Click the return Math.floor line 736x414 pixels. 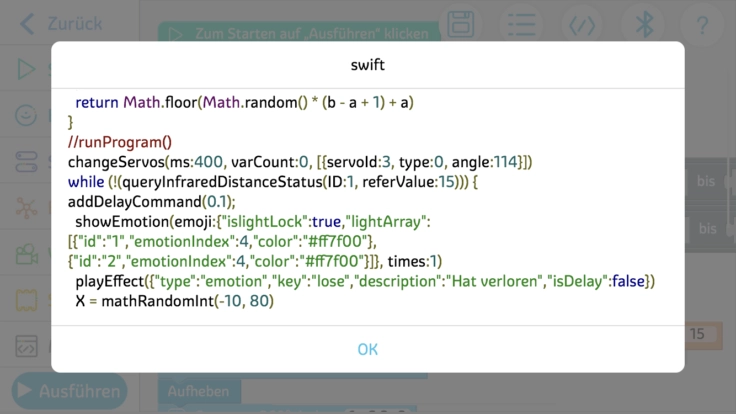244,102
